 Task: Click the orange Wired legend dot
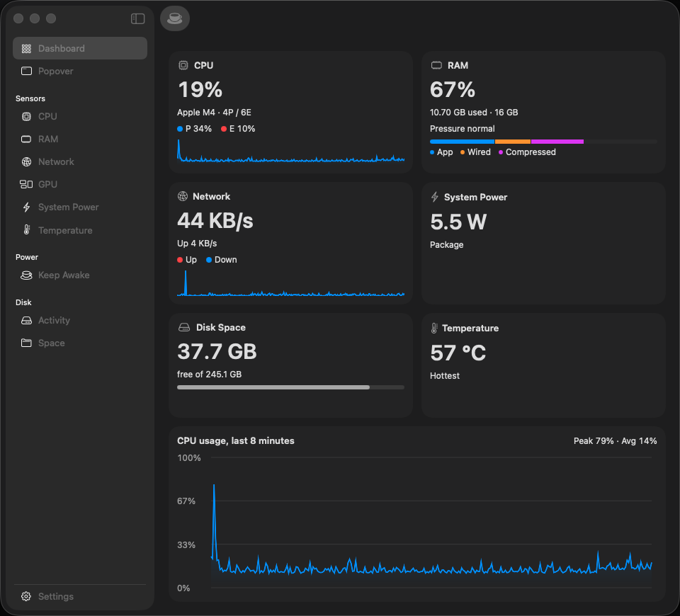[x=463, y=152]
